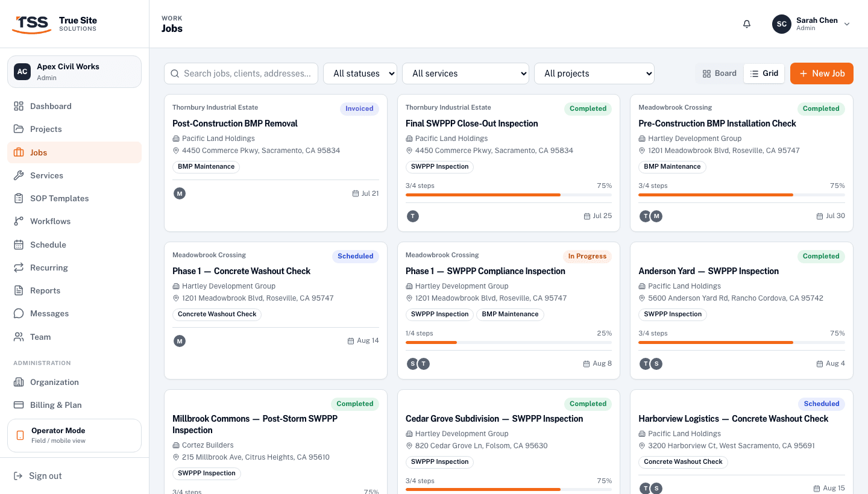Switch to Board view
Viewport: 868px width, 494px height.
(720, 73)
